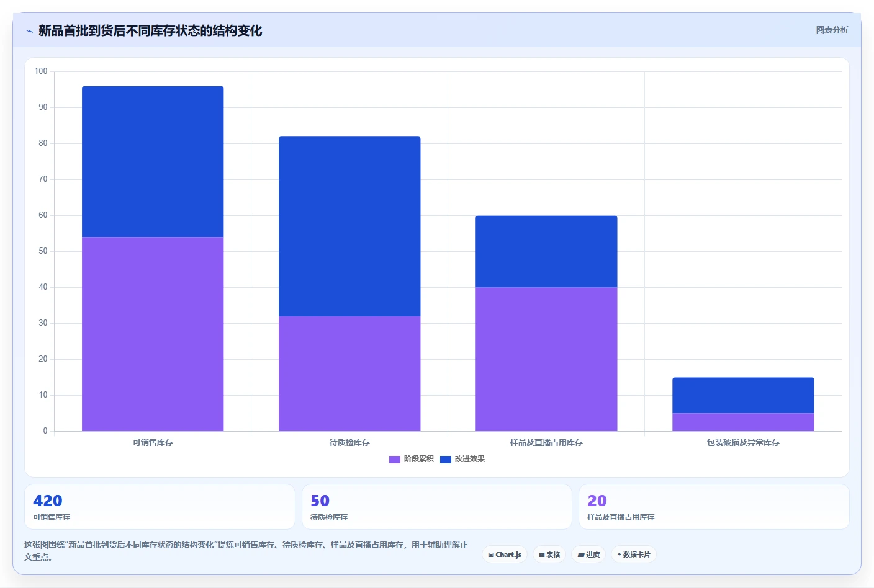Click the y-axis value 100

coord(41,71)
